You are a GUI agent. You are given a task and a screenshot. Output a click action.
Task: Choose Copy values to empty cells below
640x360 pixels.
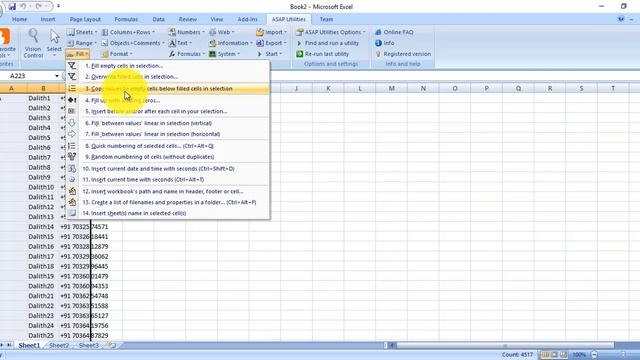click(167, 89)
